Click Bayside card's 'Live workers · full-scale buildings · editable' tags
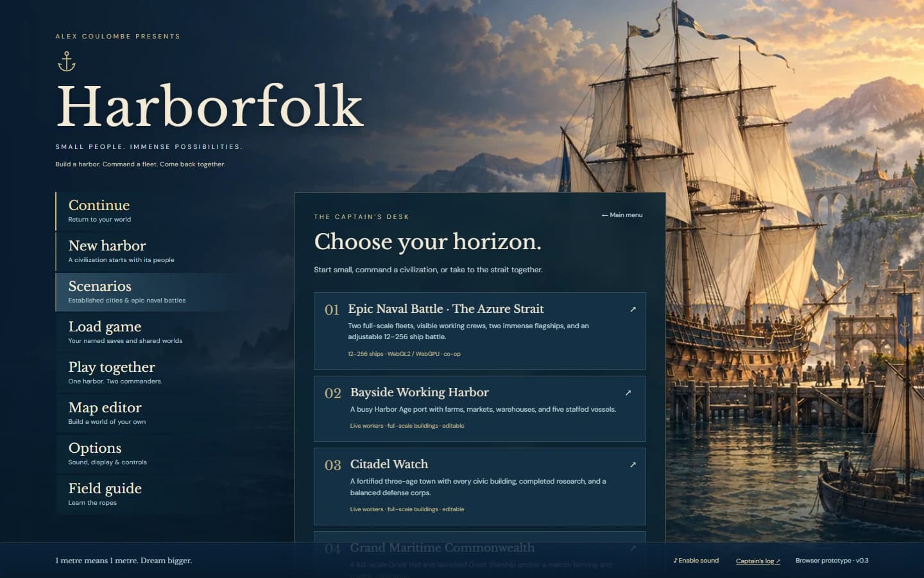Image resolution: width=924 pixels, height=578 pixels. point(407,426)
